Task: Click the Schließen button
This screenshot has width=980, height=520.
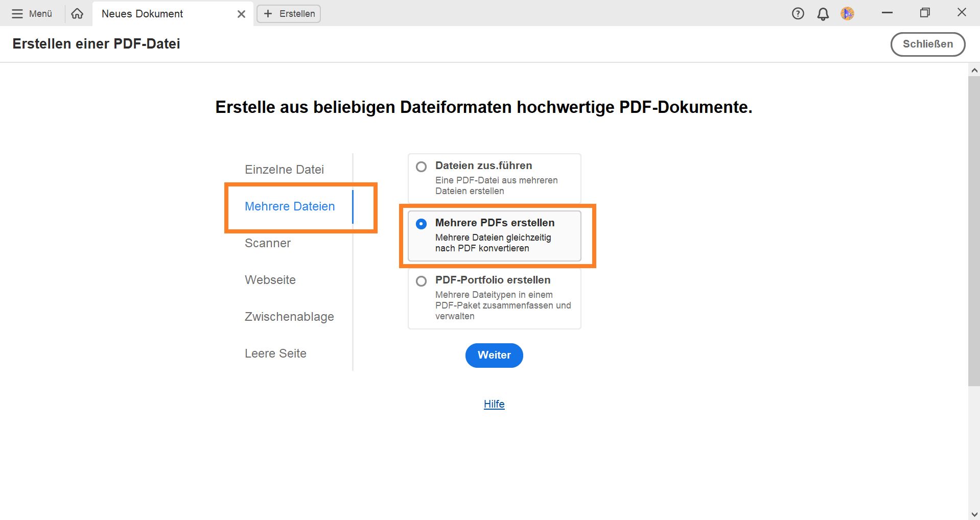Action: 928,44
